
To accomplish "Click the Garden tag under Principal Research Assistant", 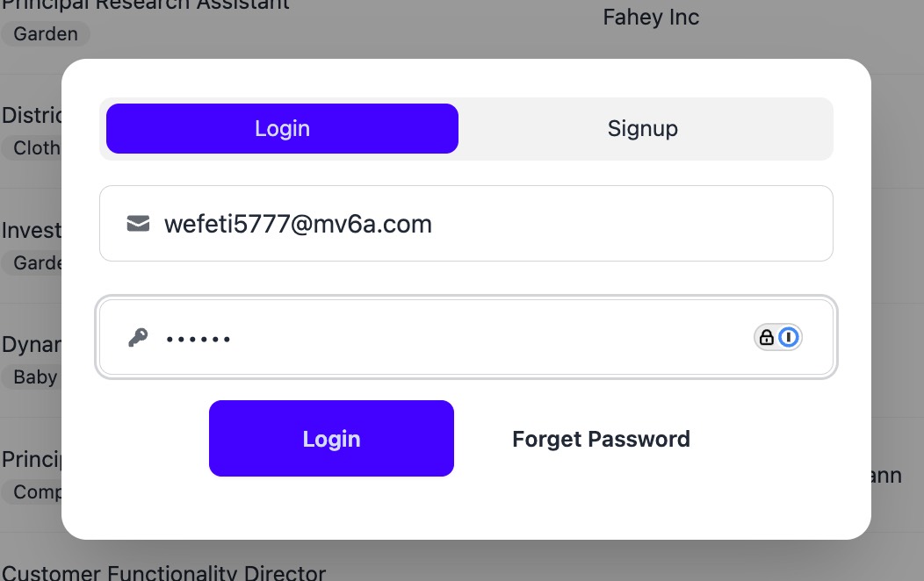I will (46, 34).
